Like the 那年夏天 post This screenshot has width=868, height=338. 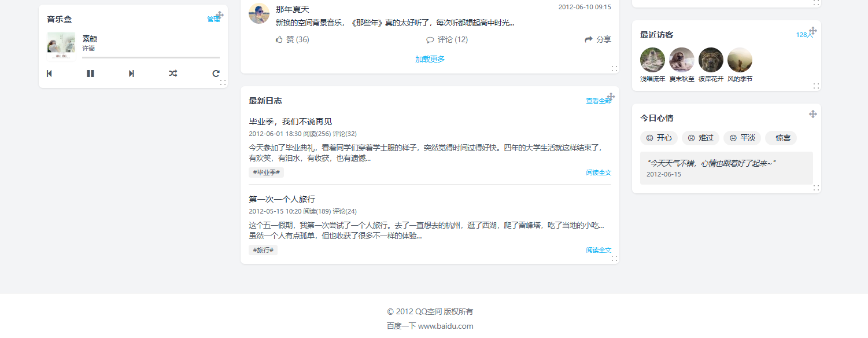(291, 39)
